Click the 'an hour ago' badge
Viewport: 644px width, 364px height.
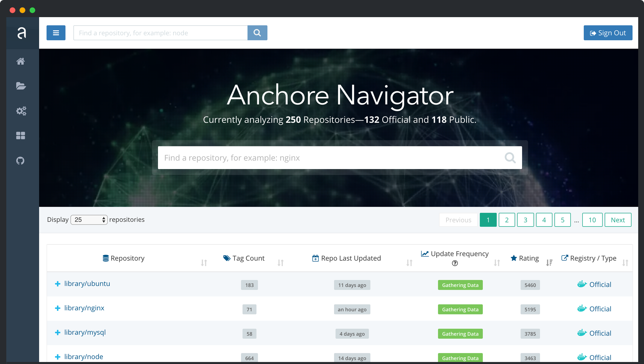tap(352, 310)
